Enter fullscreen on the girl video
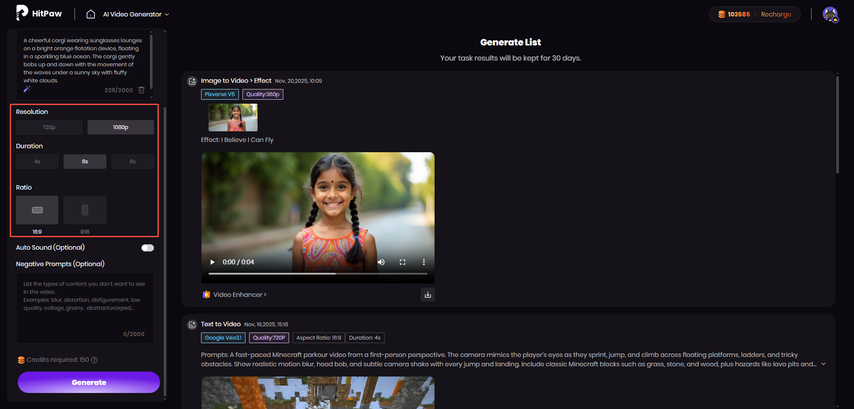The height and width of the screenshot is (409, 854). coord(403,262)
